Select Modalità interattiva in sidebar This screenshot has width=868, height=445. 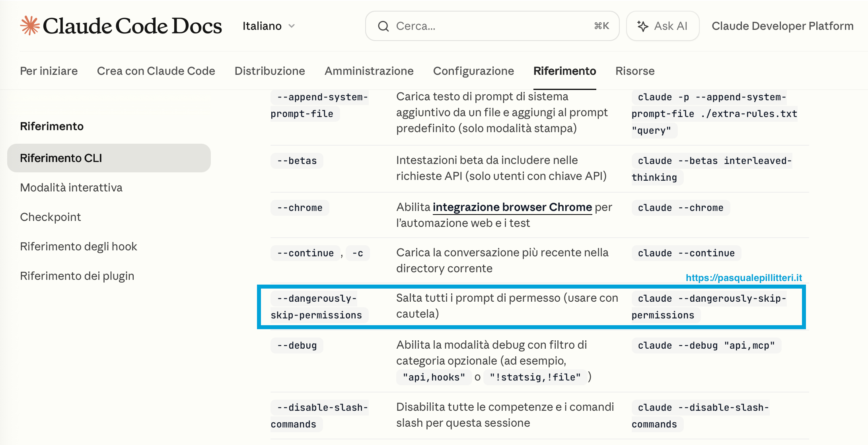coord(71,187)
